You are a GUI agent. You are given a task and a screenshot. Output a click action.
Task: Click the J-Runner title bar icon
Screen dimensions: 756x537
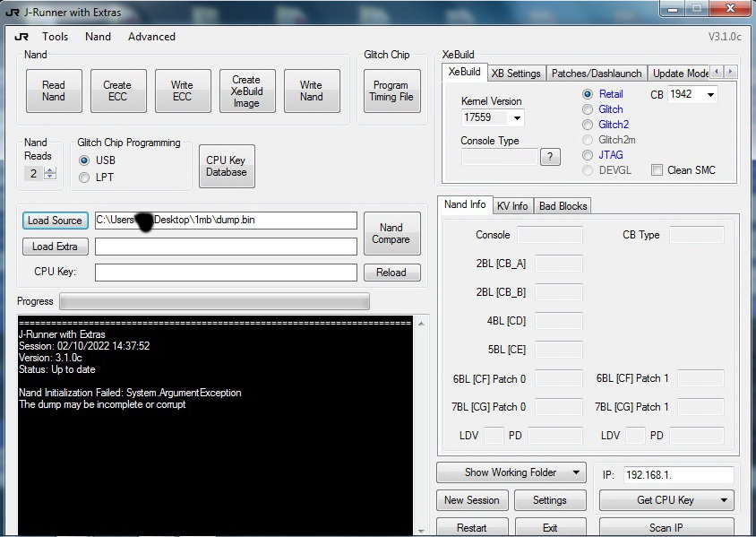[x=12, y=13]
